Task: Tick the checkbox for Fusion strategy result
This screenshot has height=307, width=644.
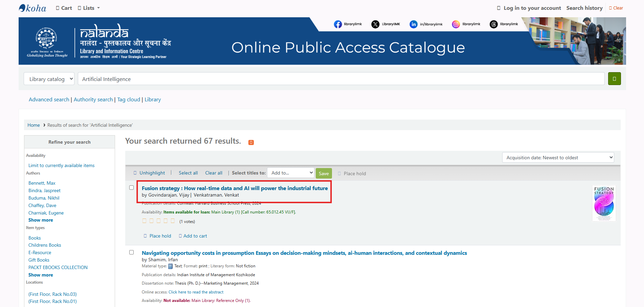Action: pos(132,188)
